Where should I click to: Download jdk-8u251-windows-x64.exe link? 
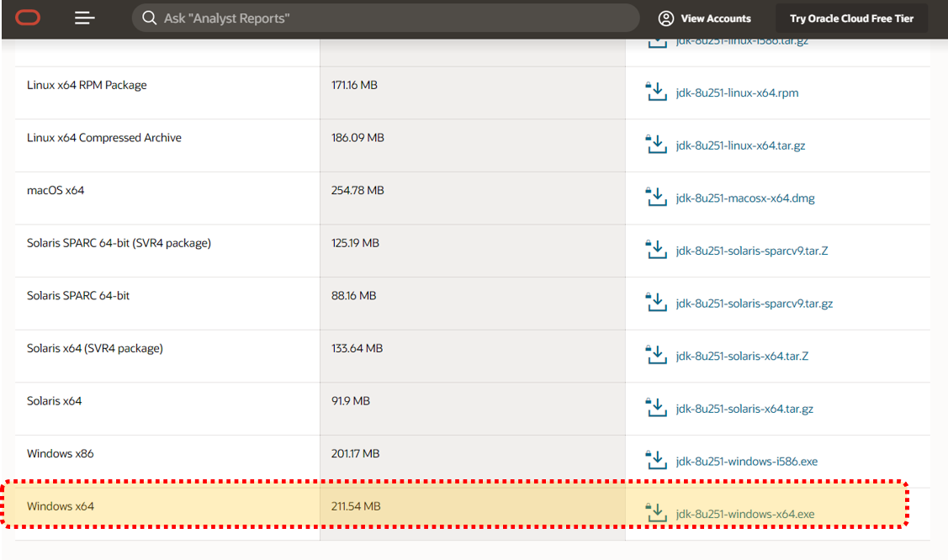[x=745, y=514]
